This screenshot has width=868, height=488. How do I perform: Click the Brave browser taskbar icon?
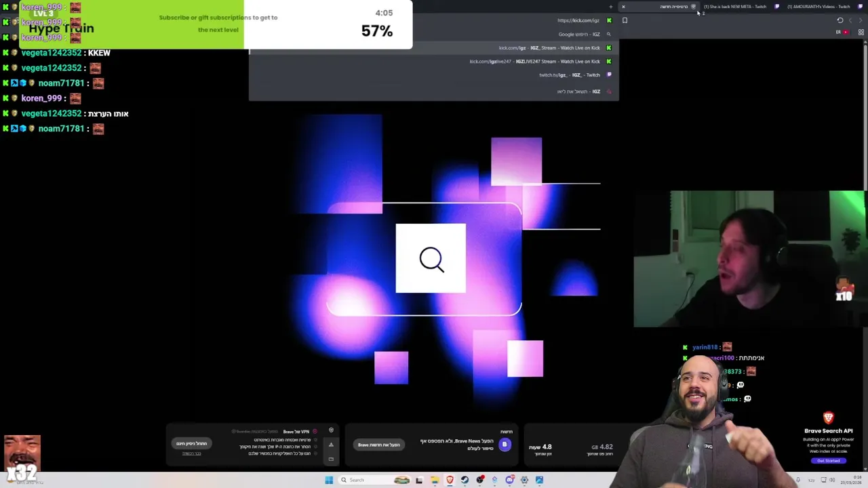(450, 480)
